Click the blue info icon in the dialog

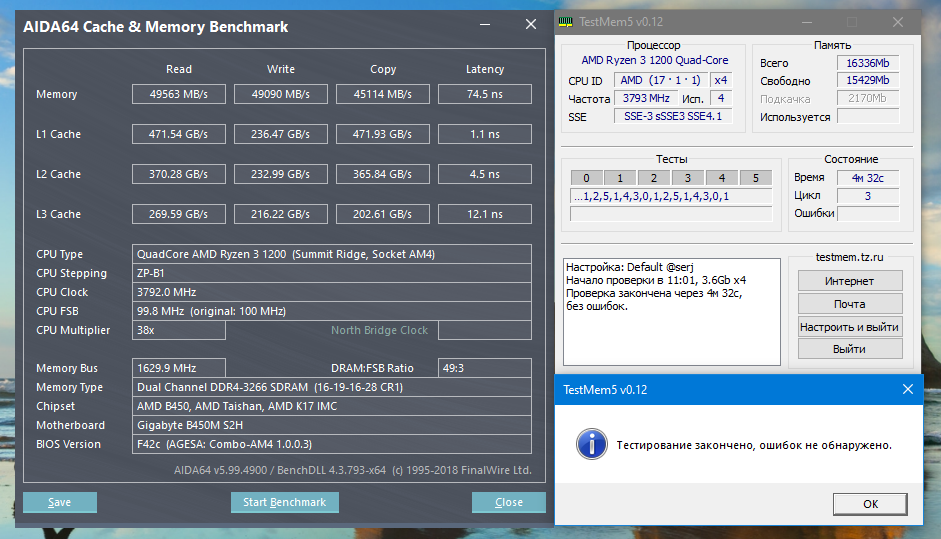592,445
